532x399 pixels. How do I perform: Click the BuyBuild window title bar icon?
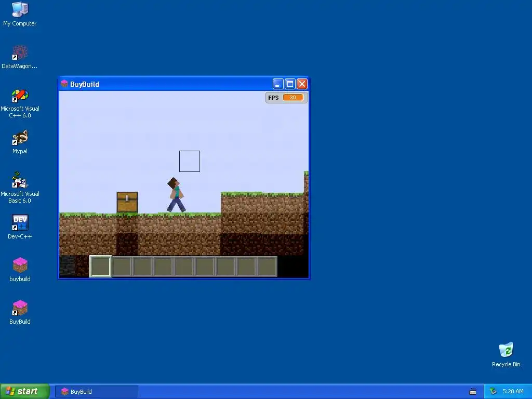pos(64,84)
